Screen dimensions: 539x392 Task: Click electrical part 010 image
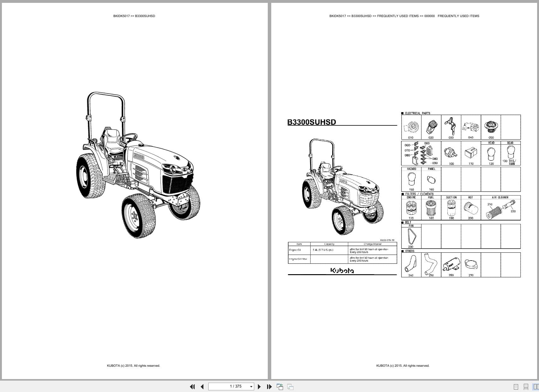(411, 127)
